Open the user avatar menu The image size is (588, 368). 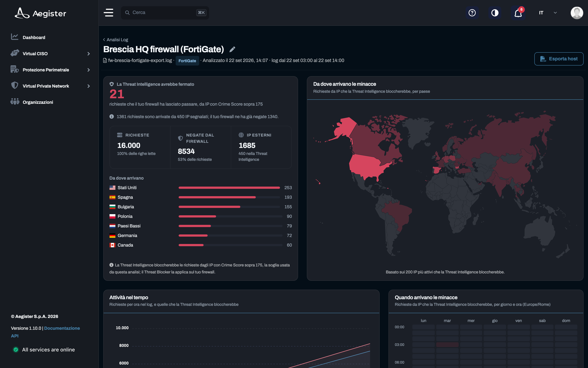point(577,13)
